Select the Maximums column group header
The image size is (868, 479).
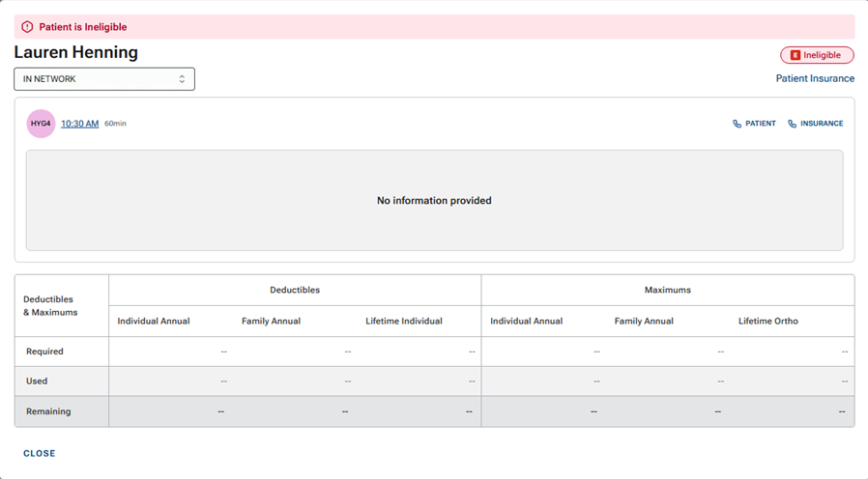click(x=667, y=290)
